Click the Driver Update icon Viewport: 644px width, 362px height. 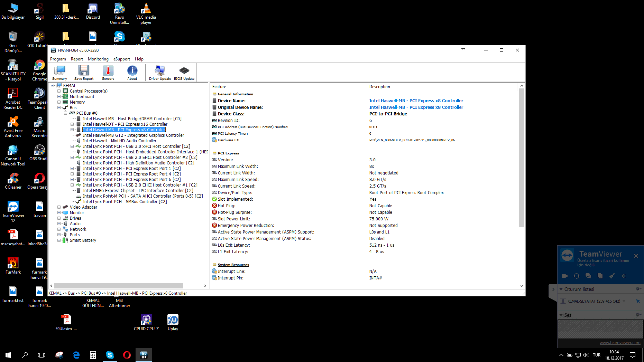tap(160, 73)
